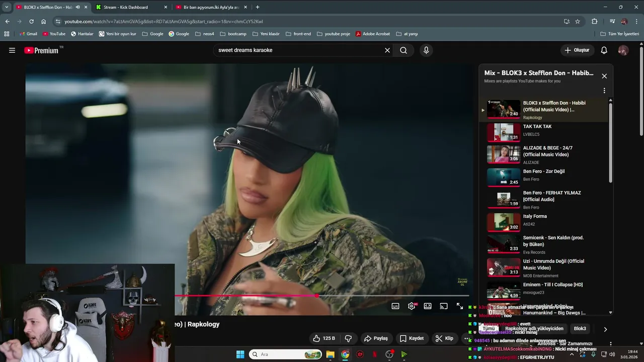Open Windows Start menu
This screenshot has width=644, height=362.
pos(240,354)
